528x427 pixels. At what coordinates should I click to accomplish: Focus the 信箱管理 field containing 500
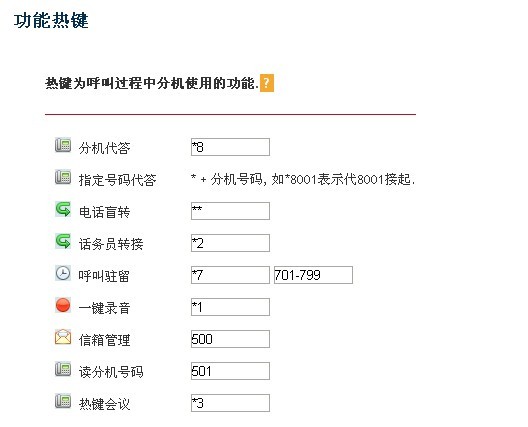pyautogui.click(x=230, y=339)
